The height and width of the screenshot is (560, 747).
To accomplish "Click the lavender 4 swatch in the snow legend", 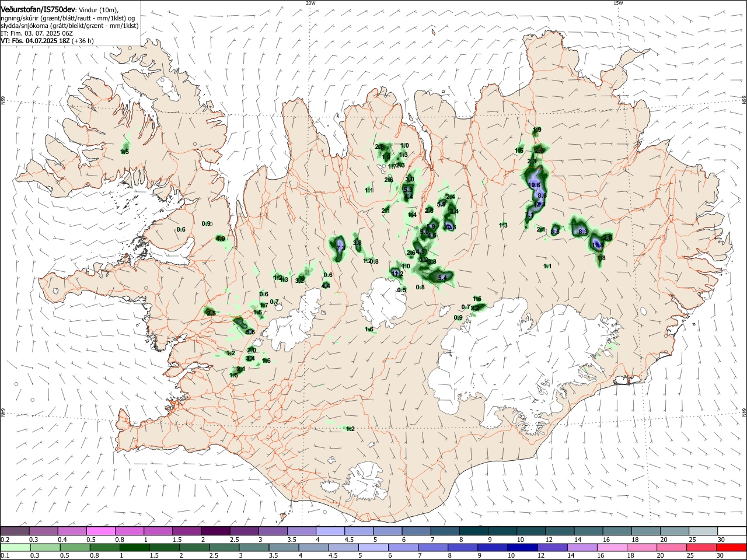I will click(x=331, y=531).
